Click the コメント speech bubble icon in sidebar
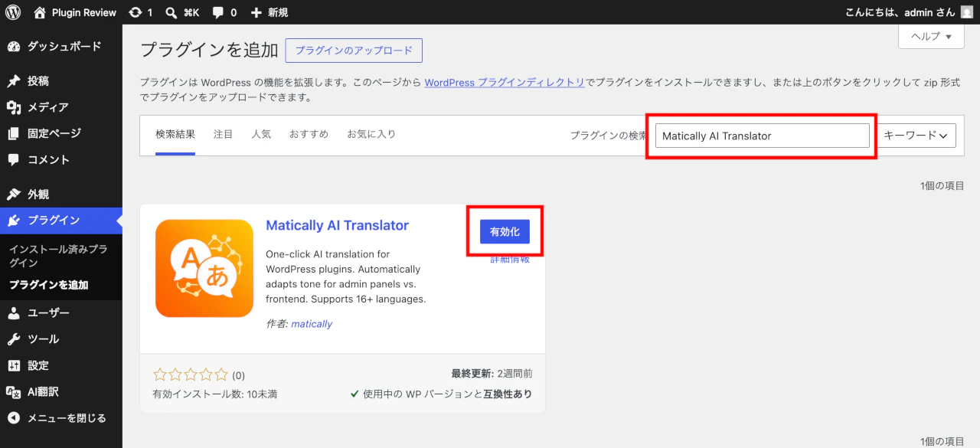980x448 pixels. pyautogui.click(x=14, y=160)
